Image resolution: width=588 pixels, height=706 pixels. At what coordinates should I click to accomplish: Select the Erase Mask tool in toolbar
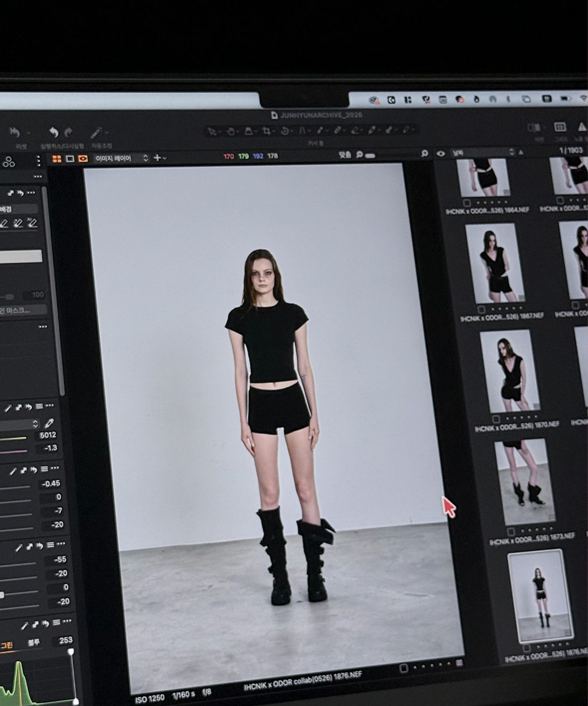(x=355, y=130)
